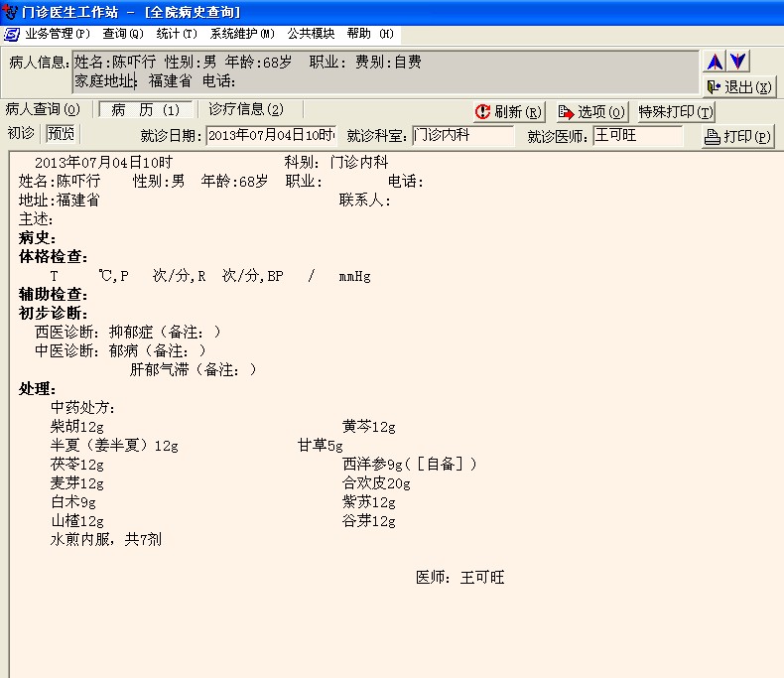Image resolution: width=784 pixels, height=678 pixels.
Task: Click the 就诊科室 department field
Action: (462, 135)
